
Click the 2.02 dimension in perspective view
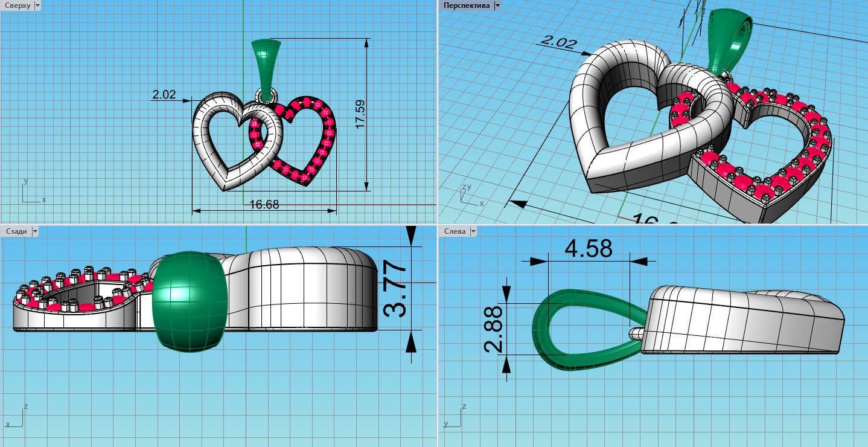558,42
